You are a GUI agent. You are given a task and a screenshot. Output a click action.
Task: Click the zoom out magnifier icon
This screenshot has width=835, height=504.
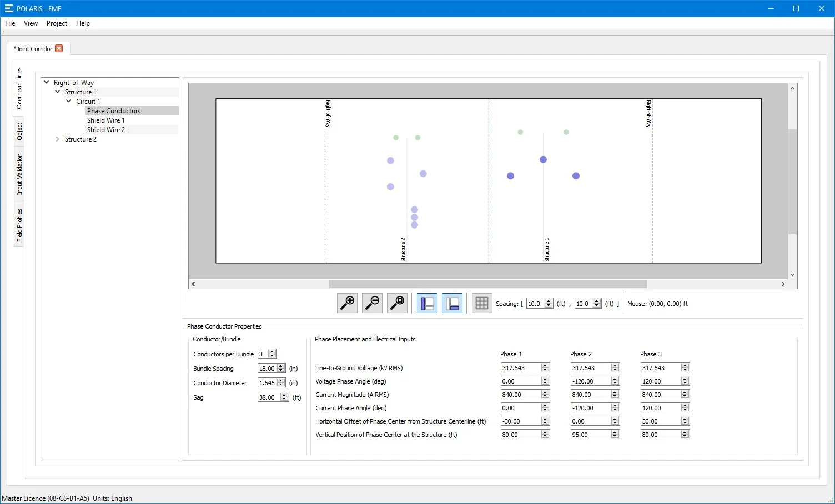point(371,303)
